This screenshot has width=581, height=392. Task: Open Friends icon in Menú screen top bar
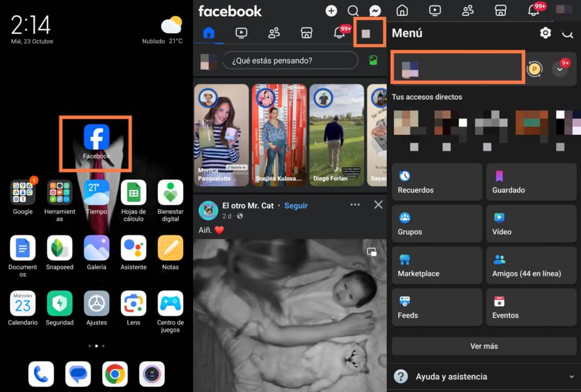[x=468, y=10]
